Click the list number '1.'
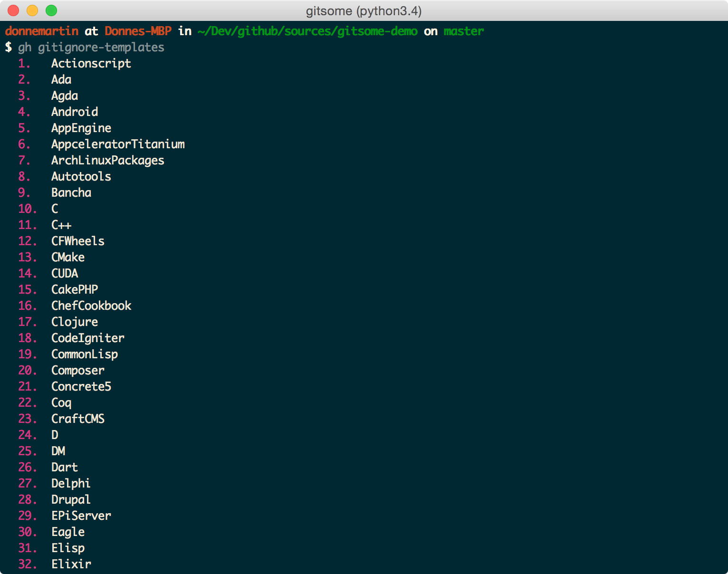The image size is (728, 574). click(24, 64)
